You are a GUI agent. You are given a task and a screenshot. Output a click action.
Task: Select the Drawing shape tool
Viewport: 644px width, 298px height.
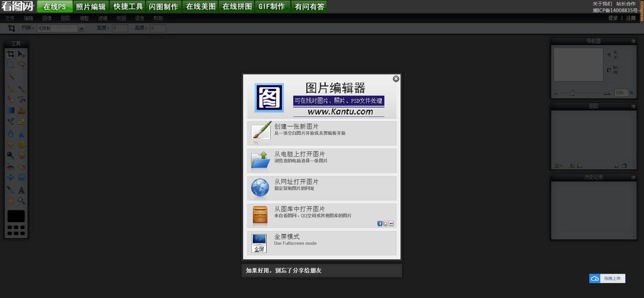pyautogui.click(x=22, y=121)
